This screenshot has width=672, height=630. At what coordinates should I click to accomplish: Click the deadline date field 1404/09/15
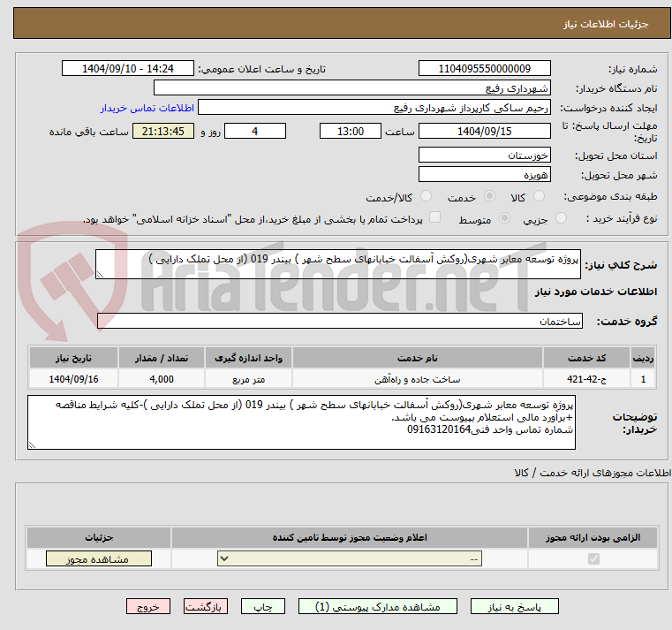484,132
